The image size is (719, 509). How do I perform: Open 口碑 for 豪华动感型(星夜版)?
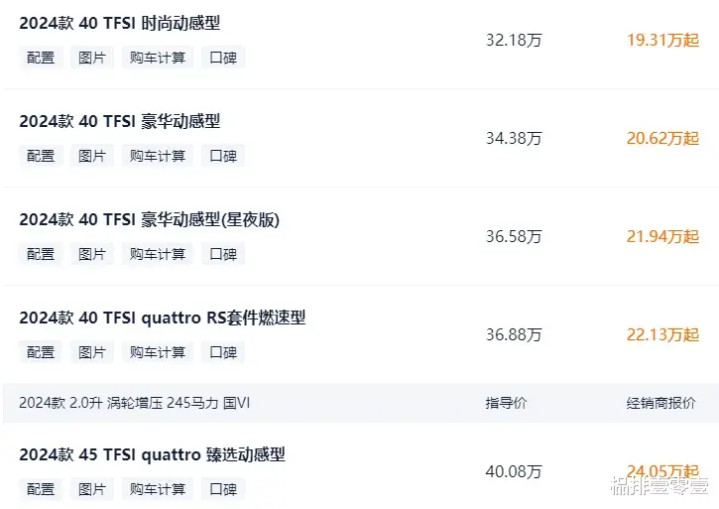click(223, 253)
